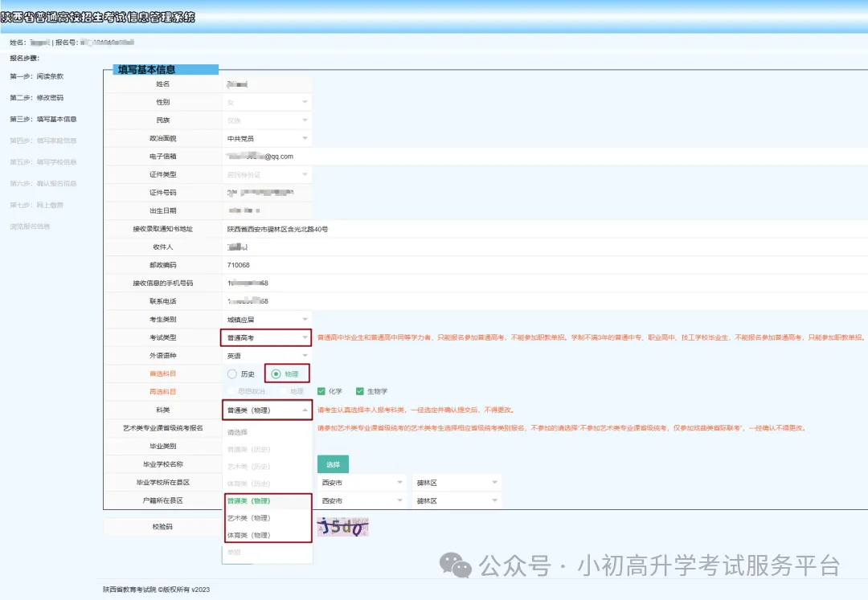Choose 普通类(物理) from the list
This screenshot has width=868, height=600.
tap(268, 501)
